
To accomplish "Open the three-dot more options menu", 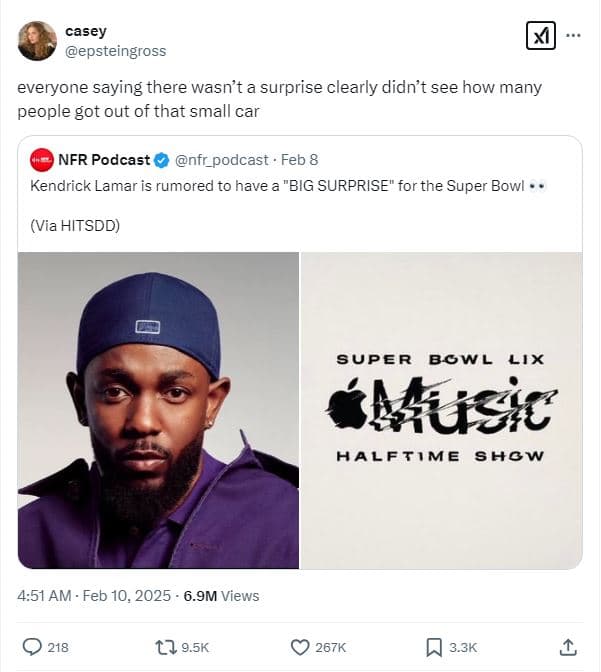I will coord(574,34).
